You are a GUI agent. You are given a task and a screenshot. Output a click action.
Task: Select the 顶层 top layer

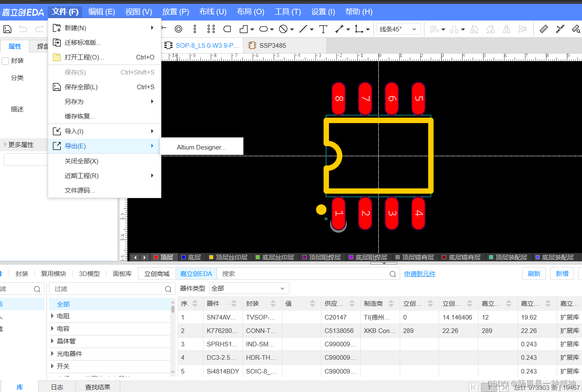pyautogui.click(x=163, y=257)
